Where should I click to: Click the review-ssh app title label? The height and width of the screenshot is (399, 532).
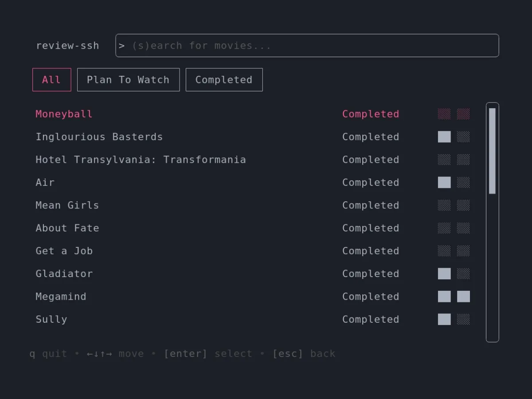[x=67, y=46]
